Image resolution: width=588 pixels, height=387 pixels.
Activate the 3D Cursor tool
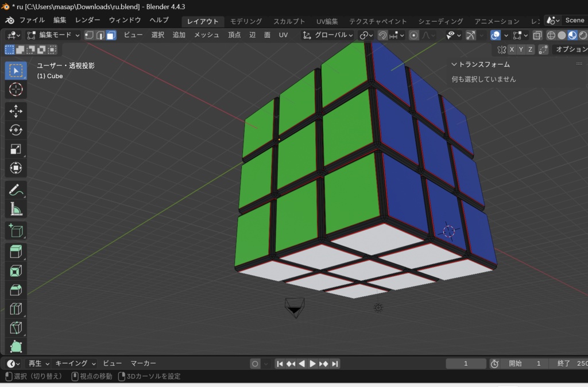point(16,90)
